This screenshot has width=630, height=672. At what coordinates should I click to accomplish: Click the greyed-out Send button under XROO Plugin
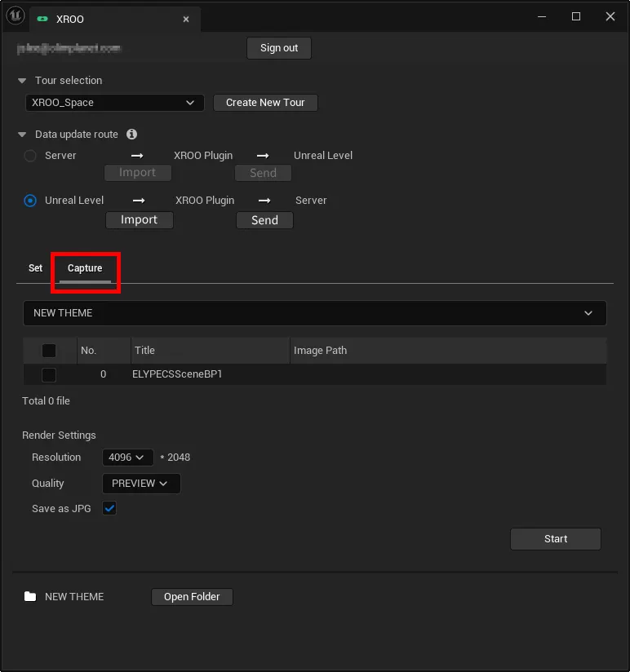point(263,173)
